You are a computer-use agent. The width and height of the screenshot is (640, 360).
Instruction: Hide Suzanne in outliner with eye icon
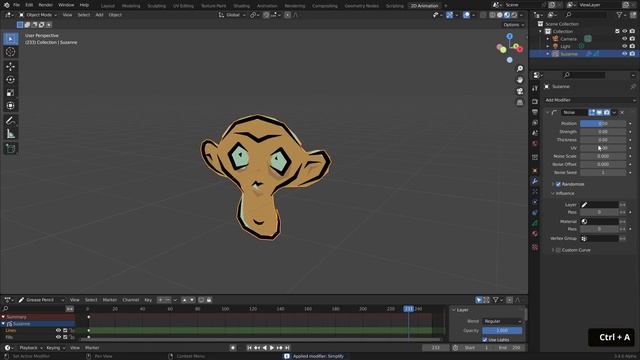[x=624, y=54]
